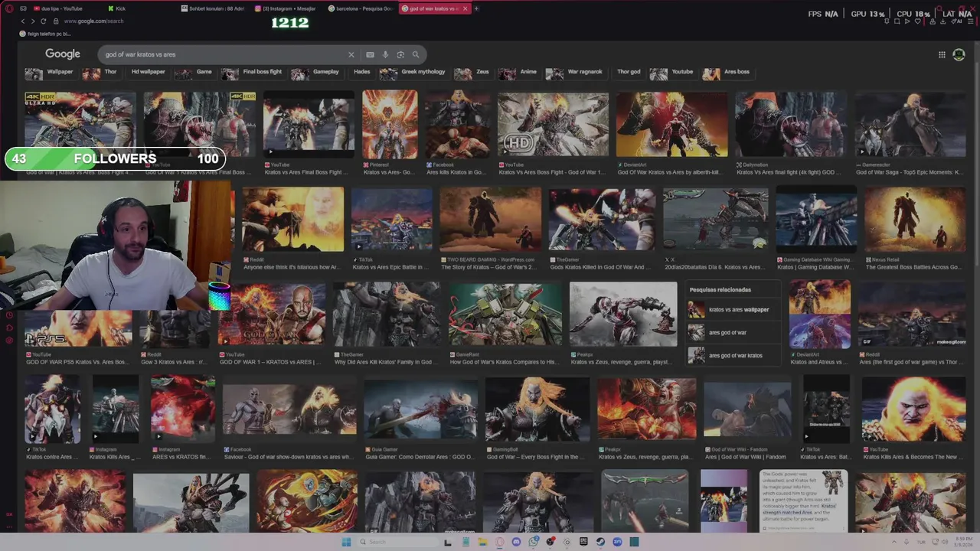Image resolution: width=980 pixels, height=551 pixels.
Task: Filter images by Anime chip
Action: click(x=518, y=72)
